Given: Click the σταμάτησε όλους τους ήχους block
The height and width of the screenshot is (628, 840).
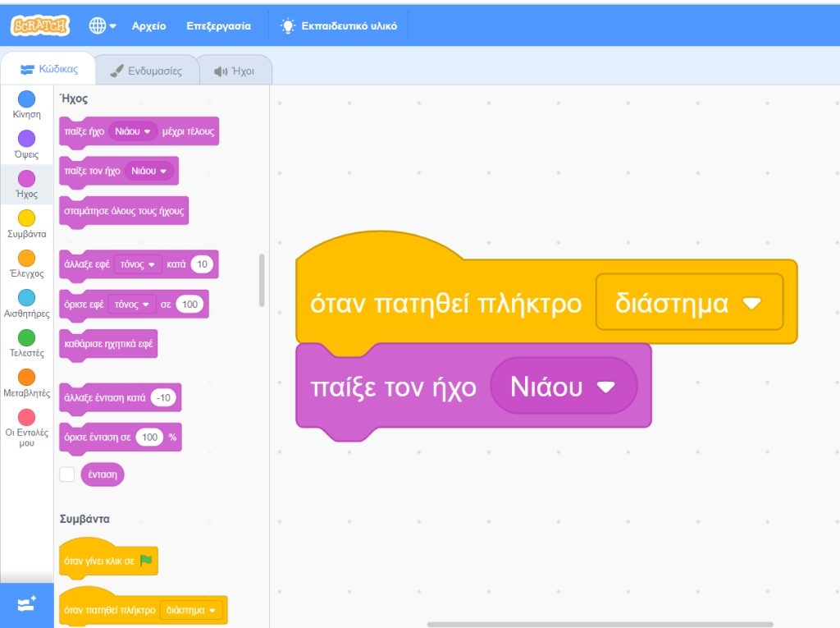Looking at the screenshot, I should [x=124, y=211].
